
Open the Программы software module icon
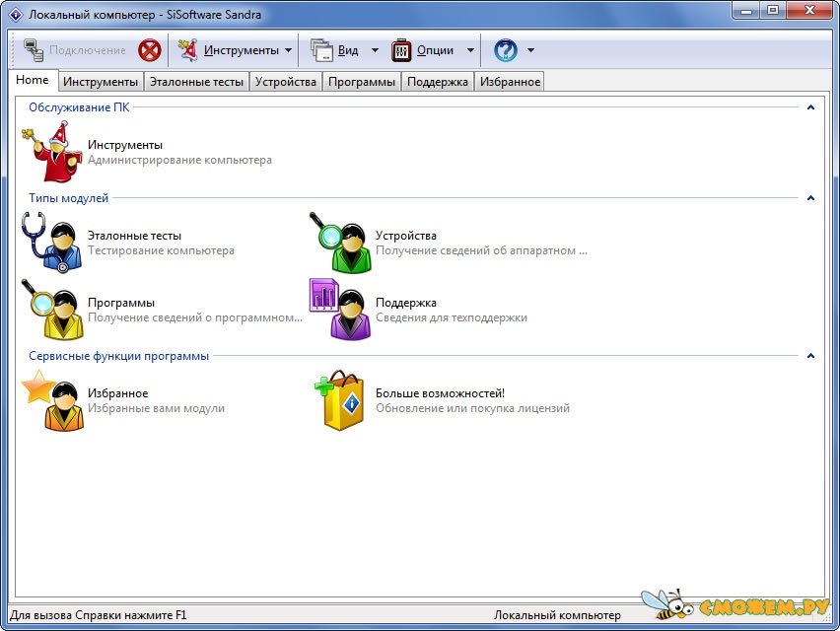point(49,310)
